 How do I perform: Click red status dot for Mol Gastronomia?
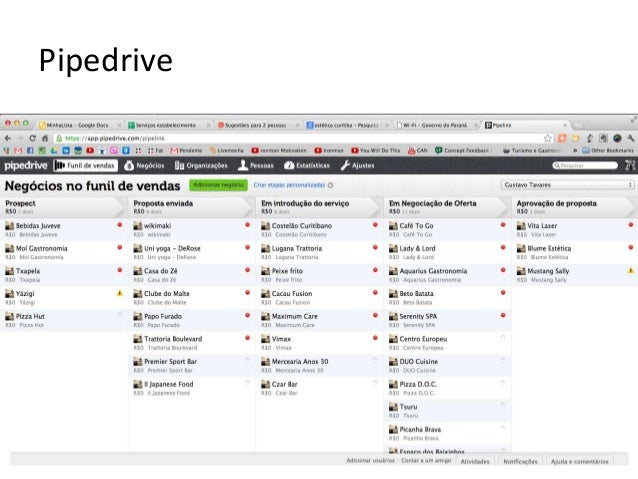point(120,247)
